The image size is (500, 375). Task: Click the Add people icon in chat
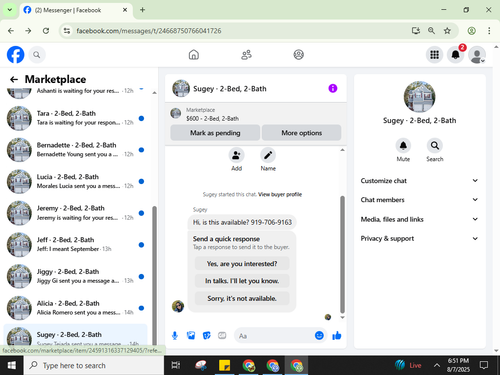tap(236, 155)
